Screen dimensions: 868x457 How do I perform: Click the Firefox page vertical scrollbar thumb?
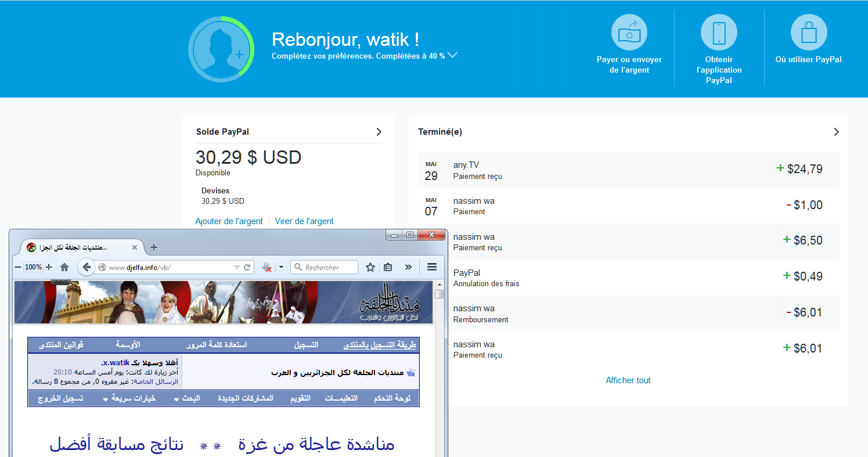(440, 294)
